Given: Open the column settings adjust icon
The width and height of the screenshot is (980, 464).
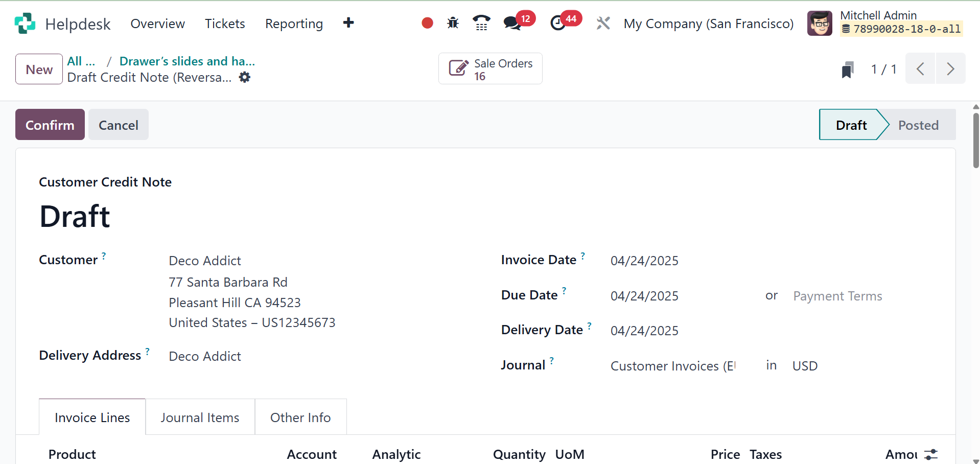Looking at the screenshot, I should (x=931, y=454).
